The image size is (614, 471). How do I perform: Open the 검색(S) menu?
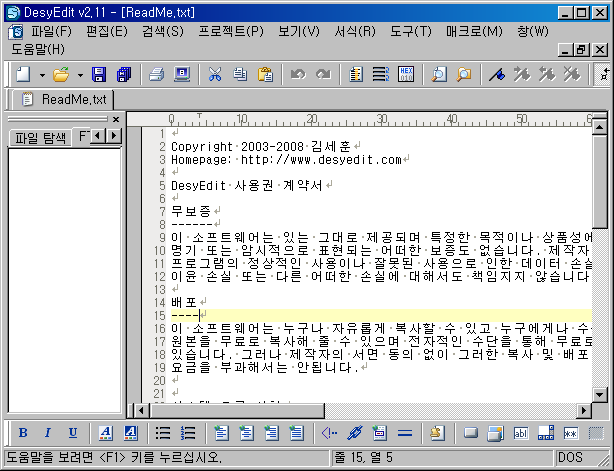pos(163,31)
